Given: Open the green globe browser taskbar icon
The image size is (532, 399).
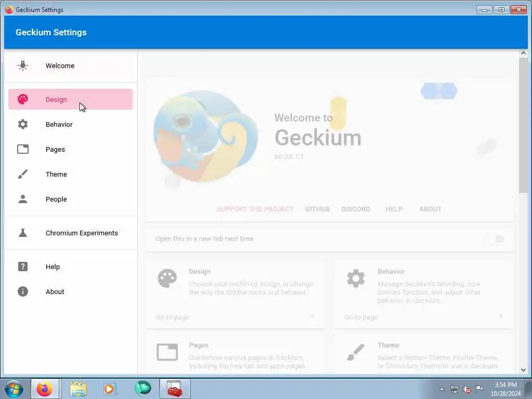Looking at the screenshot, I should pos(143,389).
